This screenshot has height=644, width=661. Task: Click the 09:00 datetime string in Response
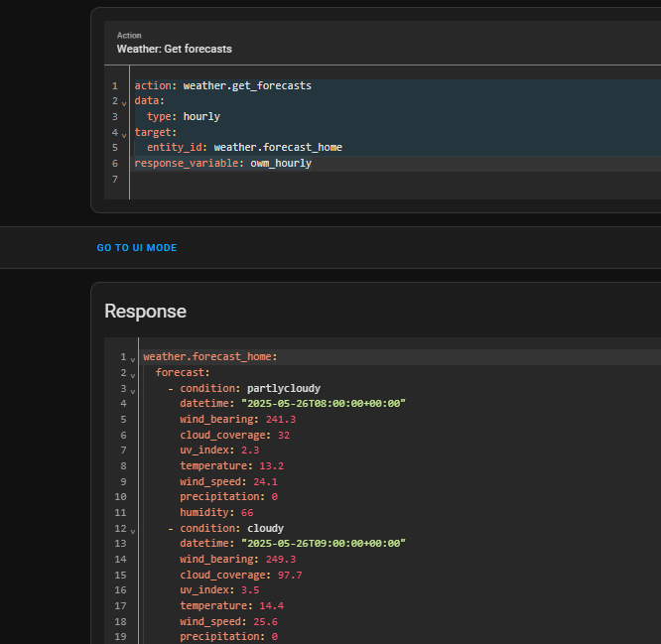click(324, 544)
